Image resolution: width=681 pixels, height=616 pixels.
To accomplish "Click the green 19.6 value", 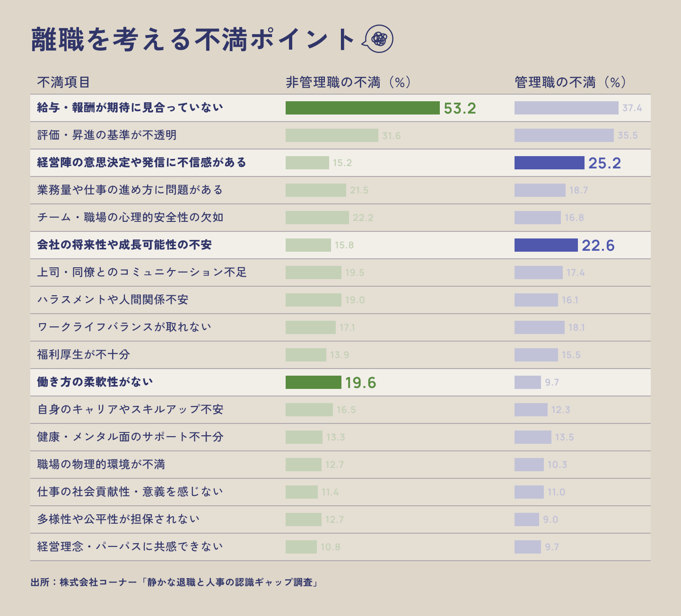I will pyautogui.click(x=360, y=383).
